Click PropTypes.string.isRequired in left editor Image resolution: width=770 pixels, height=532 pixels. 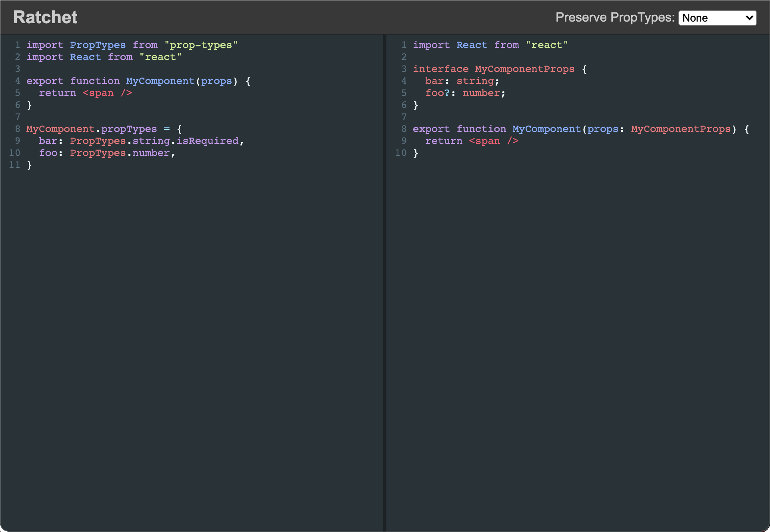[x=154, y=141]
